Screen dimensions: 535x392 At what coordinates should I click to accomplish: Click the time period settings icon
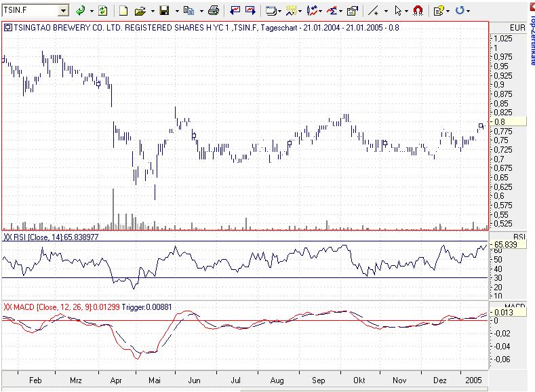[291, 11]
